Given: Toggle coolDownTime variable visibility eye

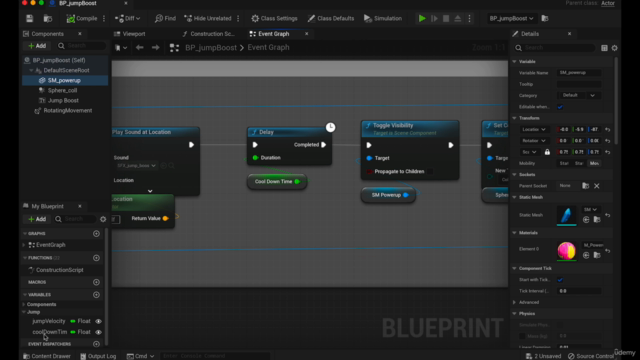Looking at the screenshot, I should 98,332.
